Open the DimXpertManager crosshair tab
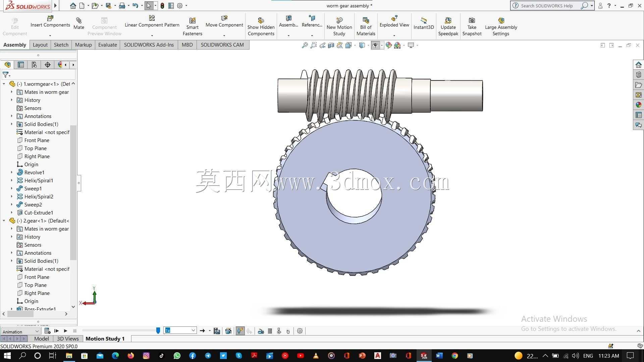 pos(48,65)
